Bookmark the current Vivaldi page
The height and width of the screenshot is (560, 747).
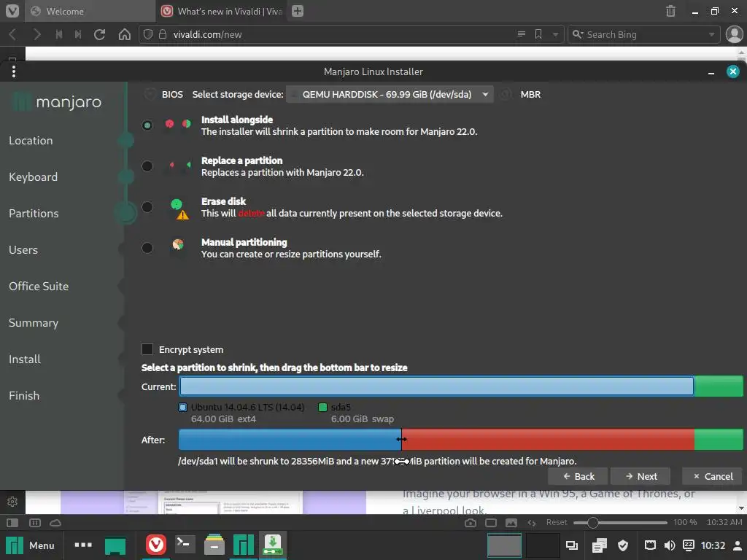click(538, 34)
